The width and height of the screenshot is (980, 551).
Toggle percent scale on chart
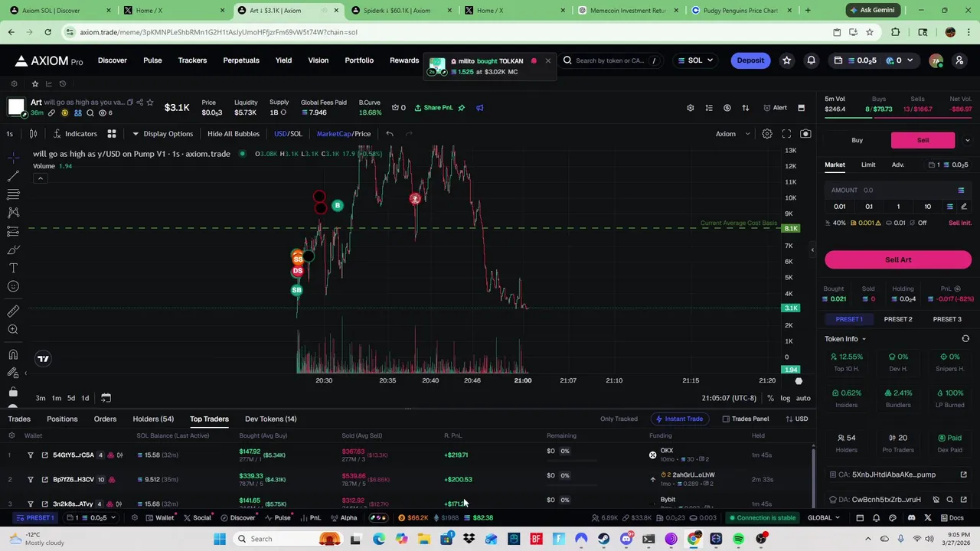point(770,398)
